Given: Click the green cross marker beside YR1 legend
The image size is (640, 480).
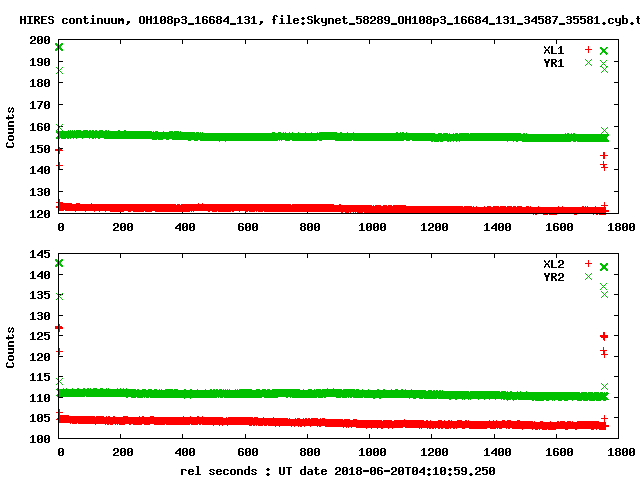Looking at the screenshot, I should click(x=588, y=62).
